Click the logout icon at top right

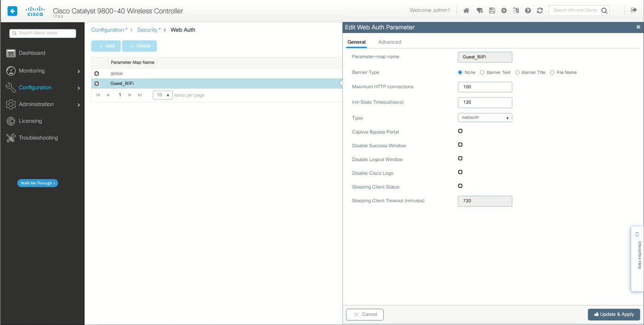(633, 11)
